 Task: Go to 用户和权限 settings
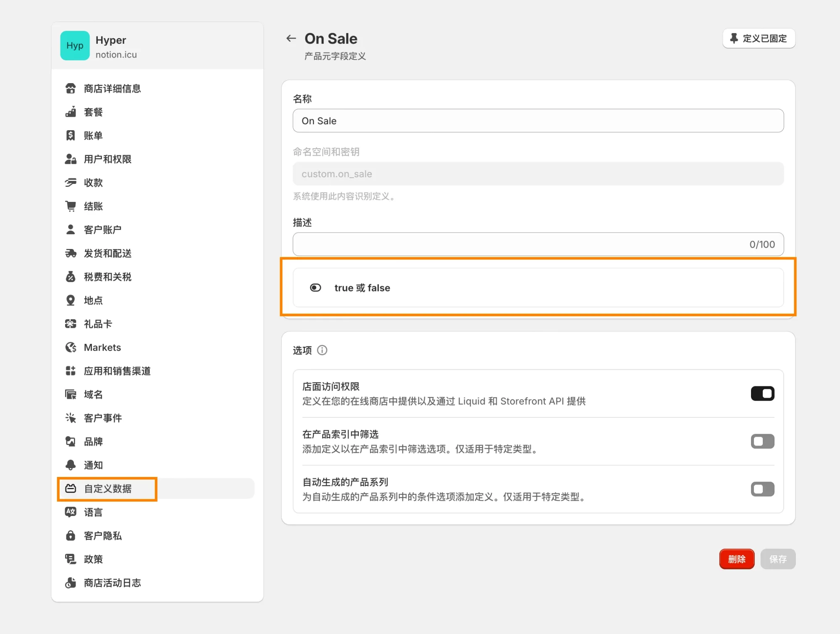[x=108, y=159]
